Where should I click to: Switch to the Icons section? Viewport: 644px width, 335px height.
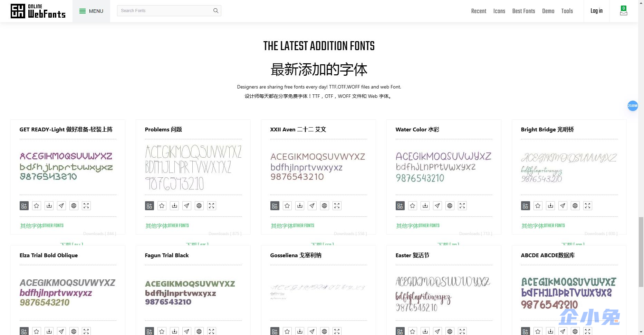499,11
